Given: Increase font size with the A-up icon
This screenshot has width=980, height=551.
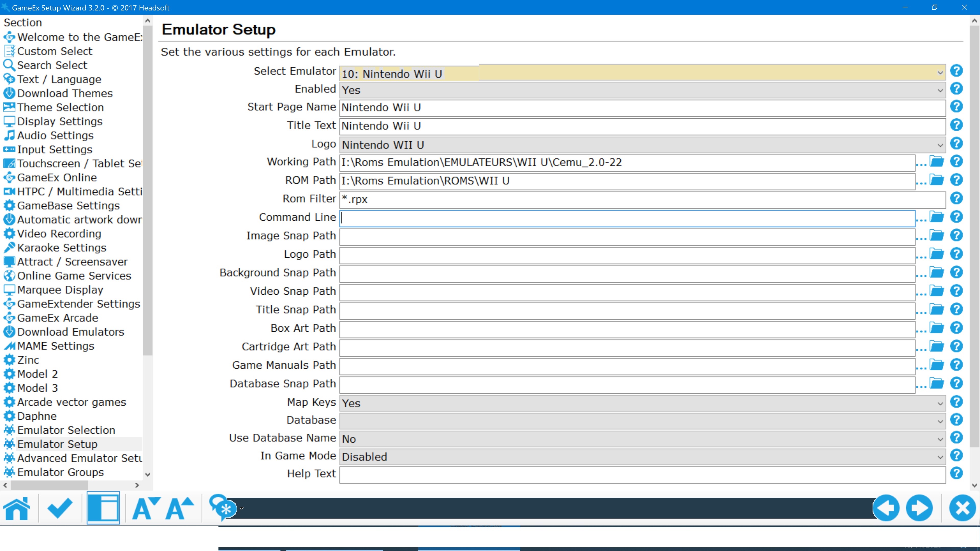Looking at the screenshot, I should point(180,508).
